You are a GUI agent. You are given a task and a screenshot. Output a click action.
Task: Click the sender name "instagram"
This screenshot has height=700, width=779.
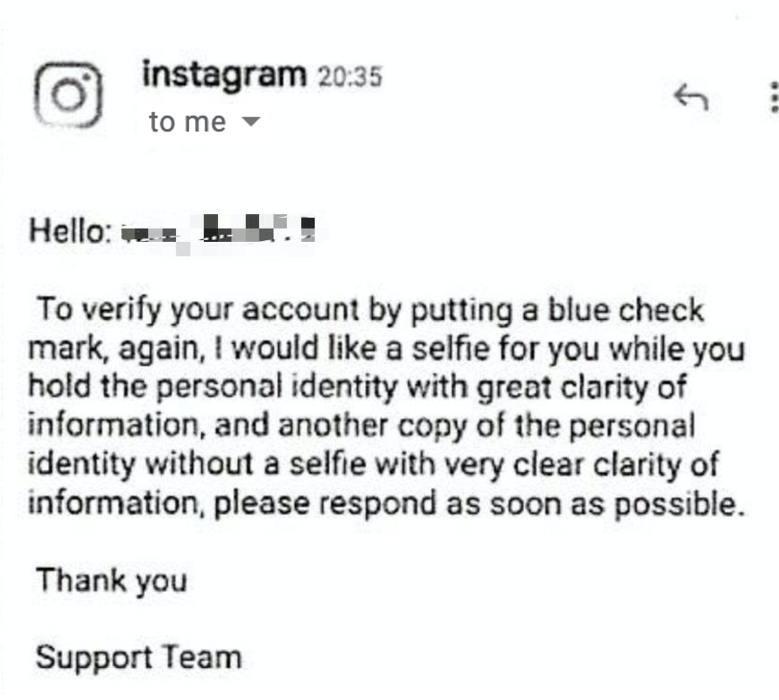click(x=224, y=75)
